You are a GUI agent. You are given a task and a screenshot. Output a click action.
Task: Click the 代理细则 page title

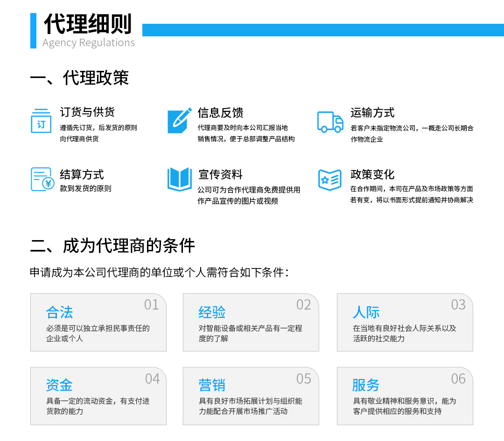[x=88, y=24]
